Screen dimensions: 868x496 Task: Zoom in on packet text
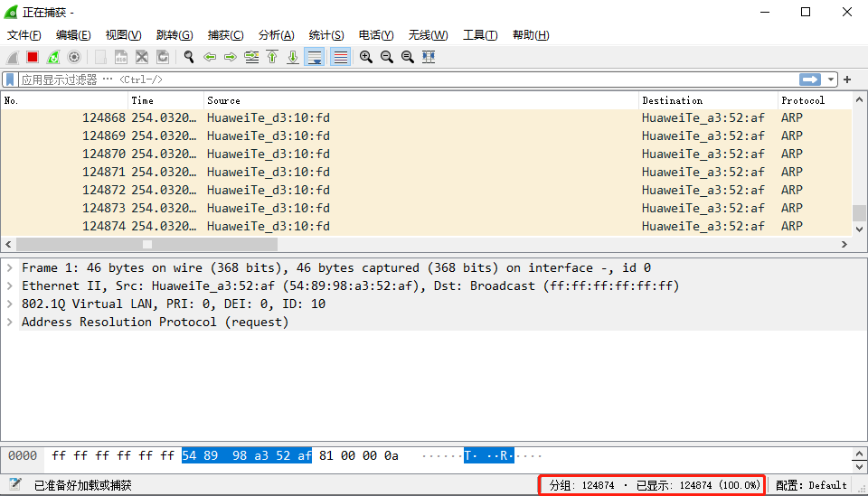pyautogui.click(x=366, y=57)
